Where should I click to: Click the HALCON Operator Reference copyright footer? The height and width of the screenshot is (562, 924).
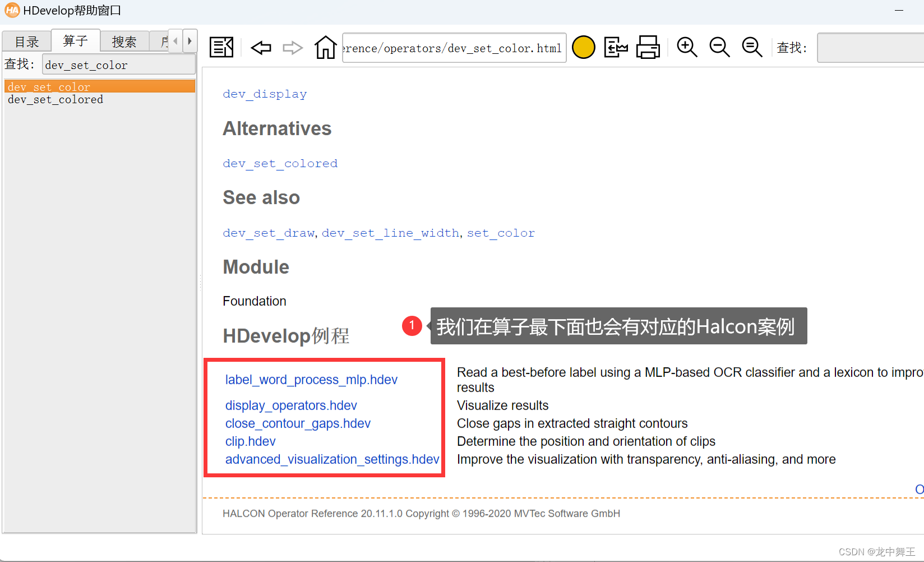pyautogui.click(x=421, y=513)
